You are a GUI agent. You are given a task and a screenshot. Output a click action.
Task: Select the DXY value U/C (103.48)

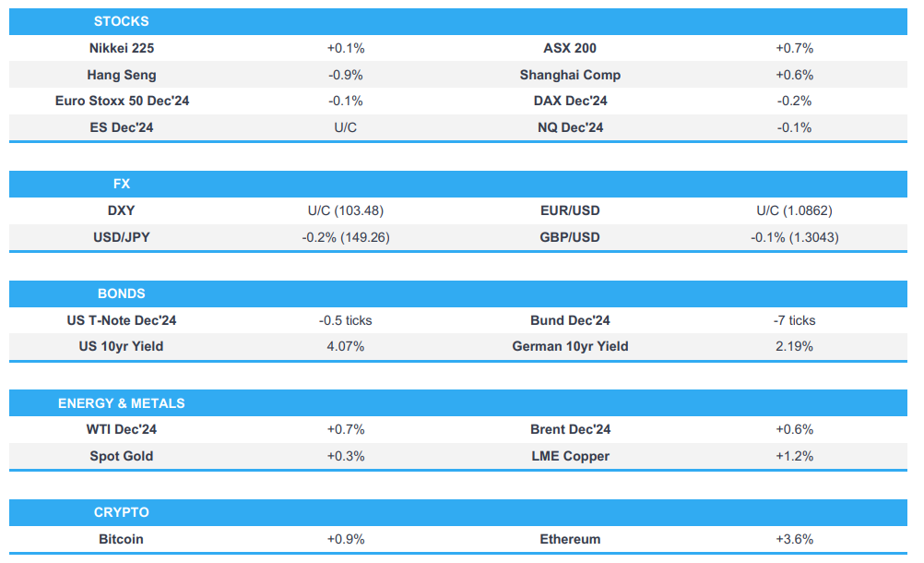point(345,210)
